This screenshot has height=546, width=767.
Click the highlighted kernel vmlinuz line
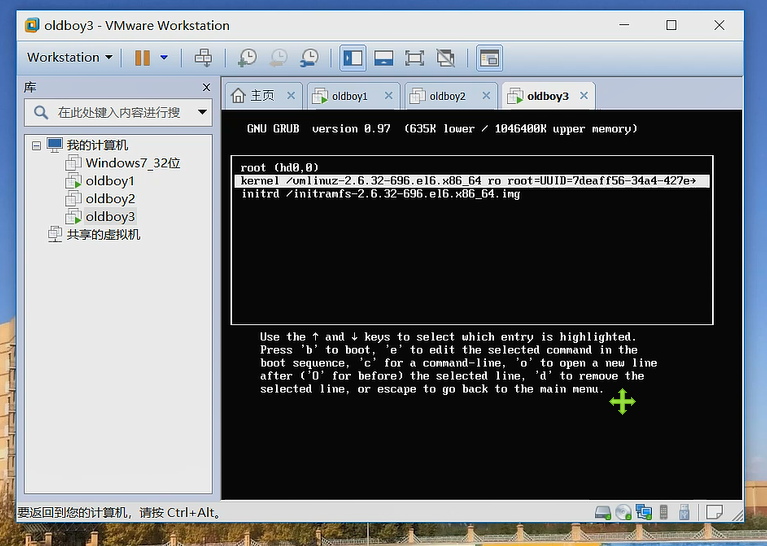click(472, 181)
